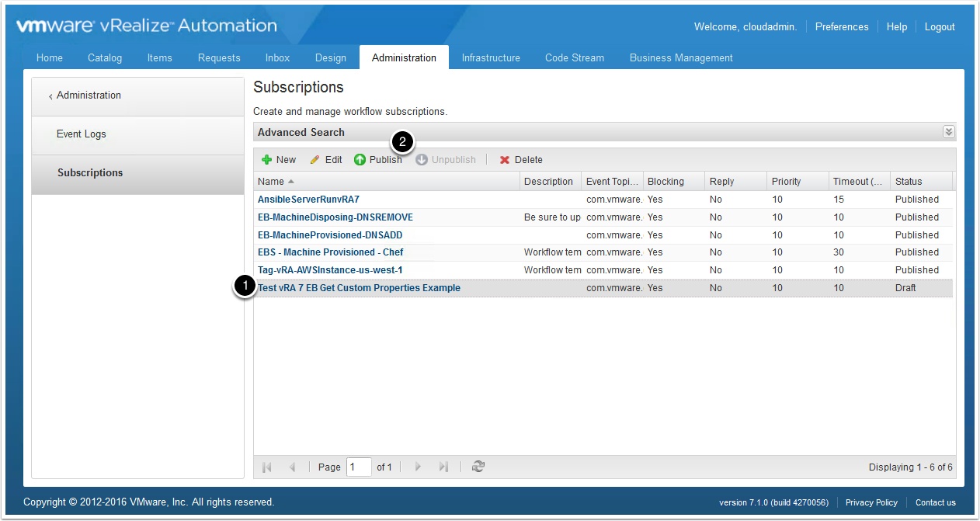Go to next page icon
Screen dimensions: 980x521
click(x=418, y=467)
